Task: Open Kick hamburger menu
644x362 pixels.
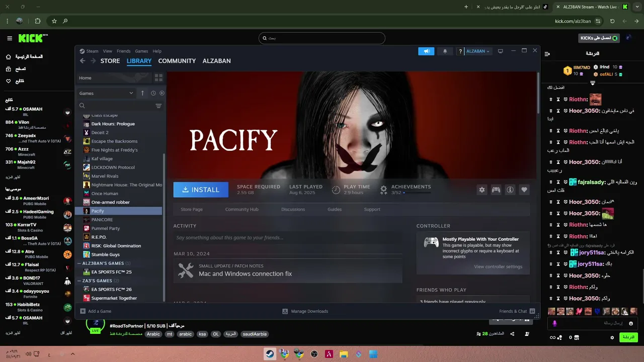Action: click(10, 38)
